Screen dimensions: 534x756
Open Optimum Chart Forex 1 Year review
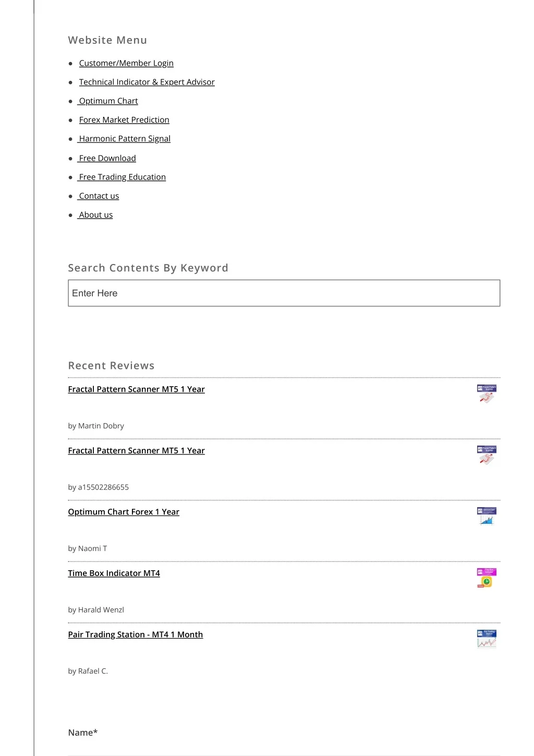point(124,512)
